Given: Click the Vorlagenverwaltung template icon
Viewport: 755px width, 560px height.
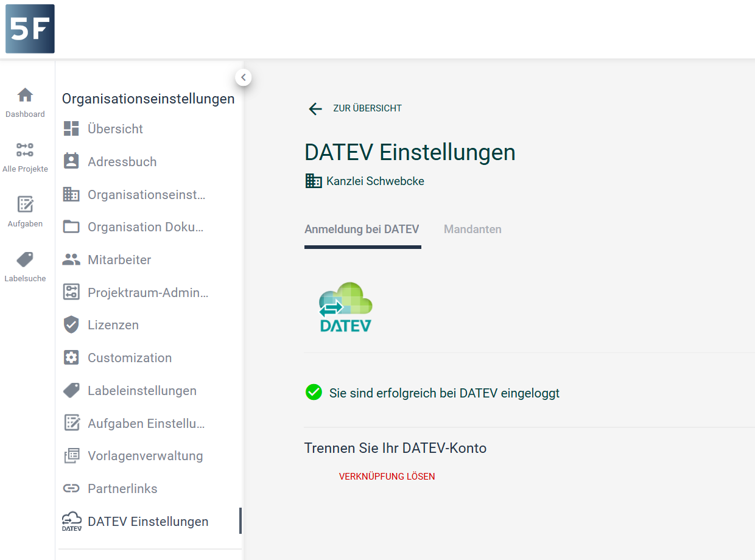Looking at the screenshot, I should (71, 455).
